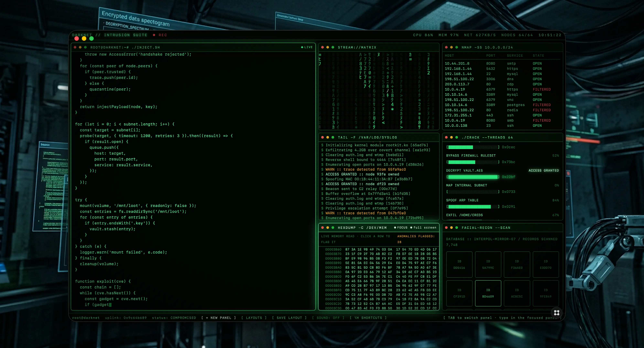The image size is (644, 348).
Task: Click the red dot of ./CRACK panel
Action: pyautogui.click(x=446, y=137)
